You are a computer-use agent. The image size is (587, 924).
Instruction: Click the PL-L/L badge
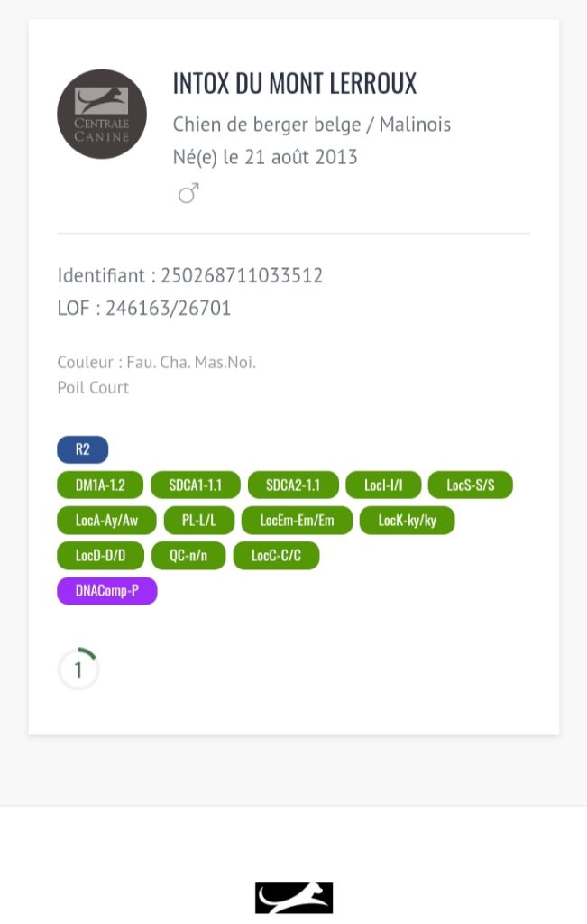(x=198, y=520)
